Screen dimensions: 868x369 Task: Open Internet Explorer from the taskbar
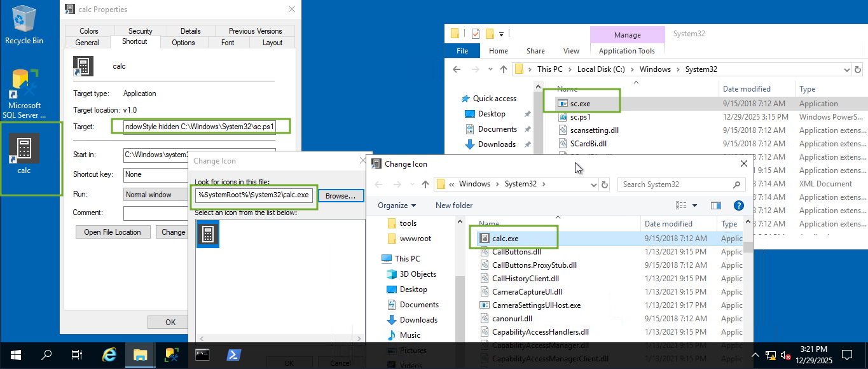point(109,355)
